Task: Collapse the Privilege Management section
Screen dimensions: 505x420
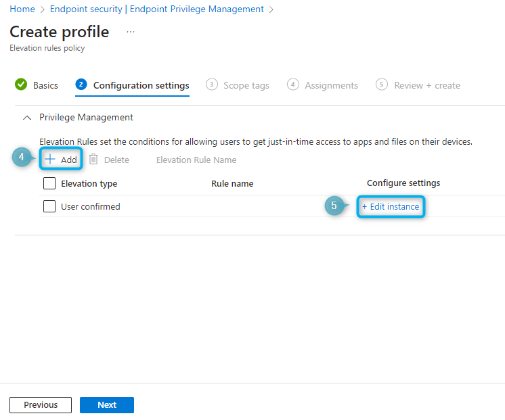Action: (27, 118)
